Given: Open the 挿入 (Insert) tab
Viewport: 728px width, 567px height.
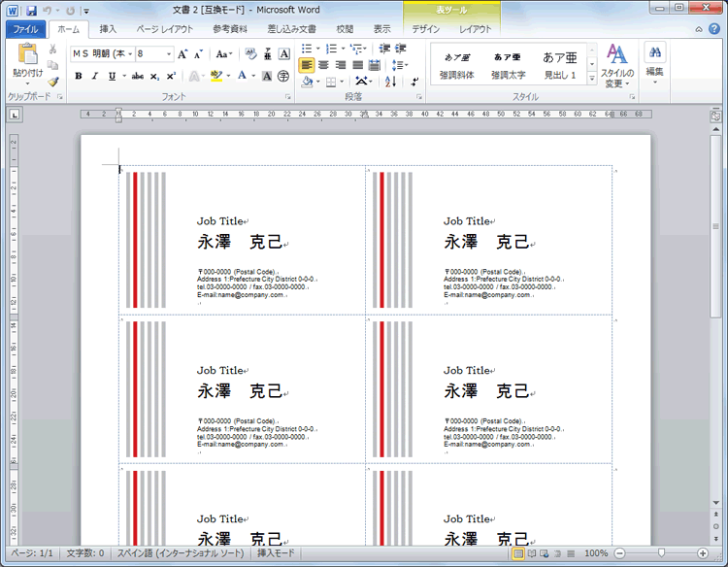Looking at the screenshot, I should [x=108, y=29].
